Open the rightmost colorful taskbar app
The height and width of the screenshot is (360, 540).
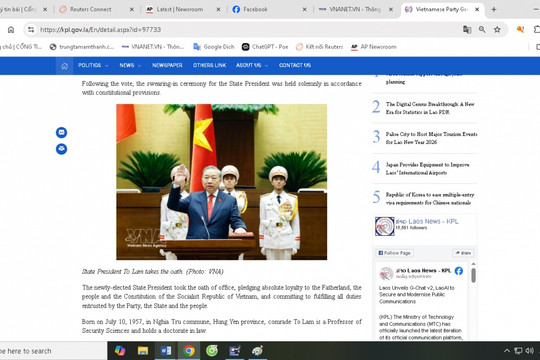[257, 351]
